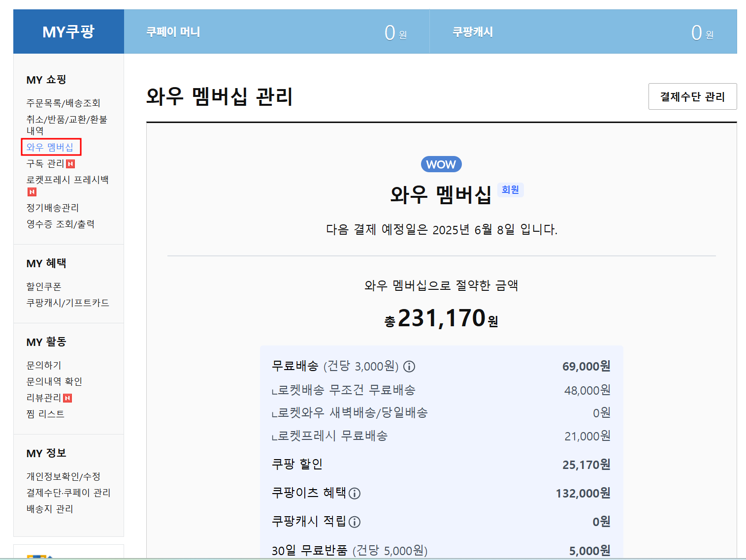Open 배송지 관리 link
This screenshot has width=746, height=560.
click(50, 509)
